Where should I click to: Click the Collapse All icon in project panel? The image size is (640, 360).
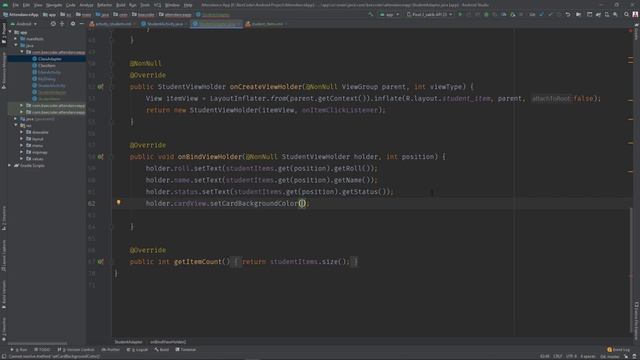tap(62, 24)
